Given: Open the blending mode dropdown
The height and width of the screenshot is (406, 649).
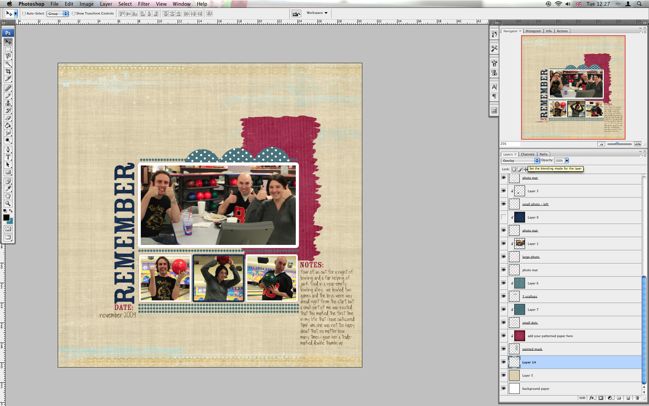Looking at the screenshot, I should (521, 161).
